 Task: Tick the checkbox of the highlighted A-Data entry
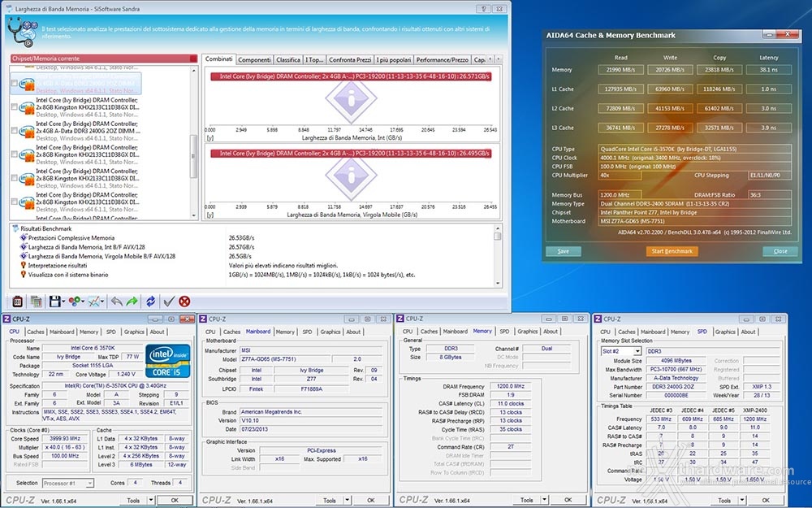point(14,84)
